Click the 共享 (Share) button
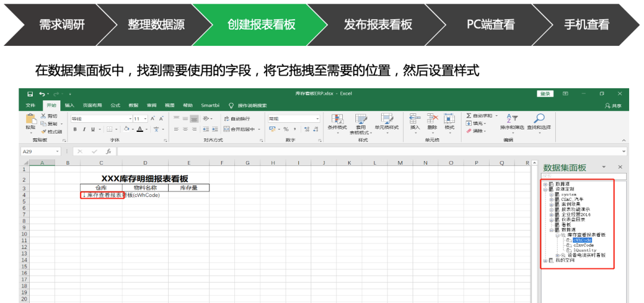The height and width of the screenshot is (303, 644). (x=613, y=106)
